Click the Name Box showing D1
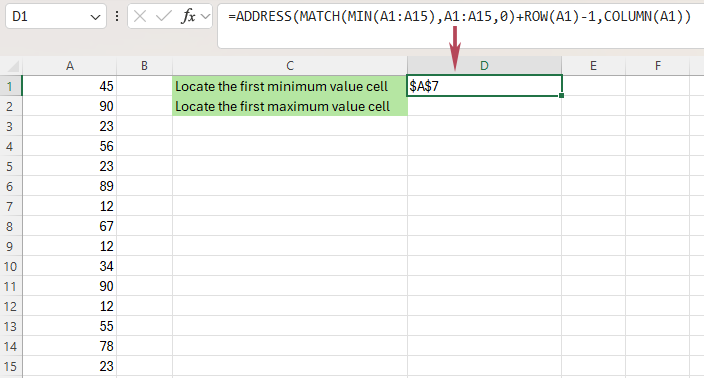This screenshot has width=704, height=378. 56,17
